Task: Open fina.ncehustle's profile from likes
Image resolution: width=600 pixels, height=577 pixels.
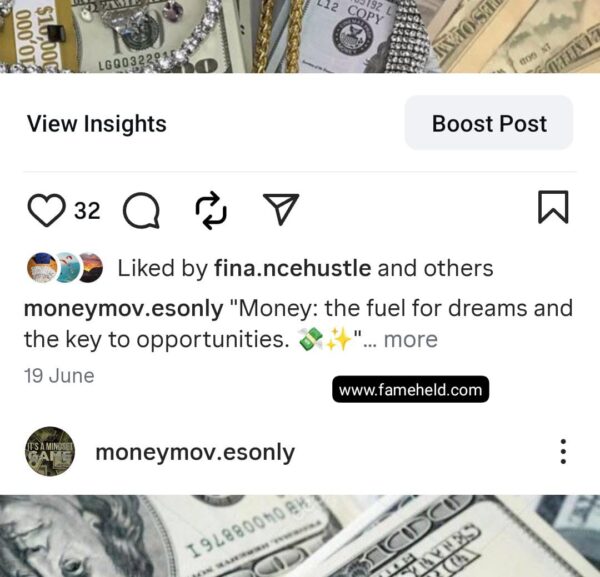Action: (x=292, y=268)
